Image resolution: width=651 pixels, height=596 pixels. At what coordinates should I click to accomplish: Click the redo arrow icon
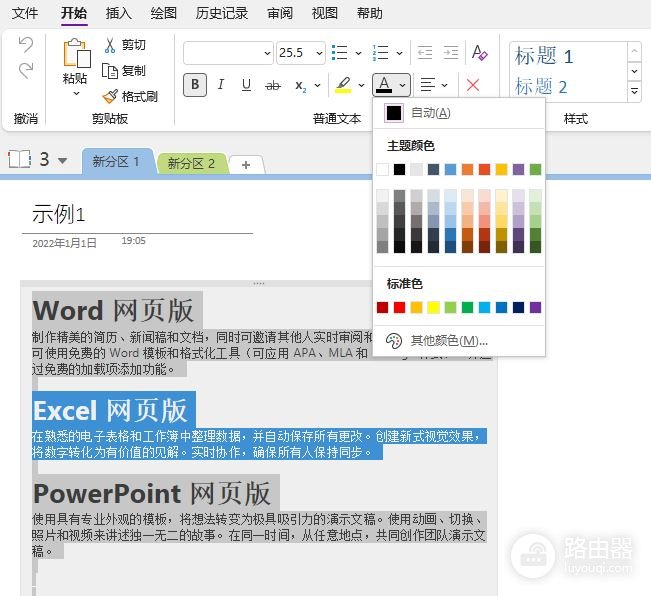26,70
